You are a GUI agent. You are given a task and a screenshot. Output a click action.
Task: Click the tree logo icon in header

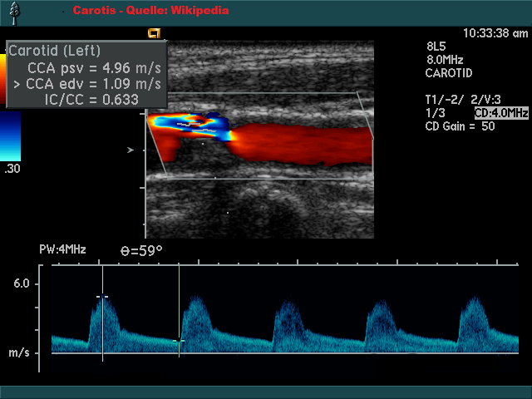tap(14, 13)
